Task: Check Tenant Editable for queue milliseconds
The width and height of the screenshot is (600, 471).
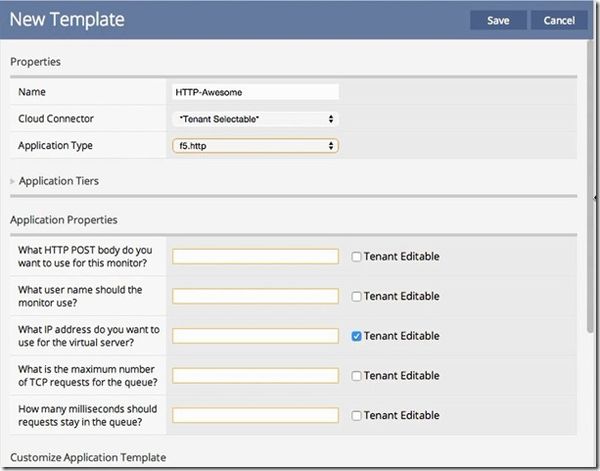Action: [357, 415]
